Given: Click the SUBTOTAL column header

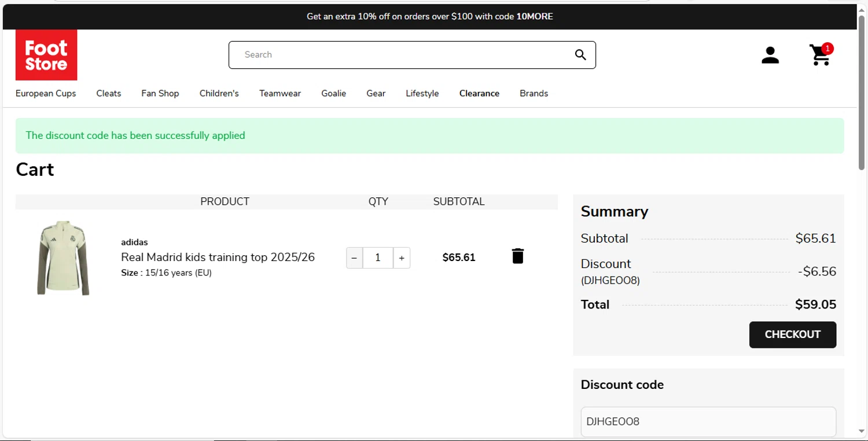Looking at the screenshot, I should tap(459, 201).
